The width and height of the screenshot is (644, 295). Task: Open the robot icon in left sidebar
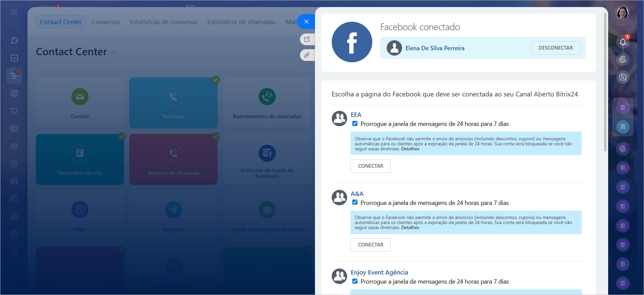14,146
